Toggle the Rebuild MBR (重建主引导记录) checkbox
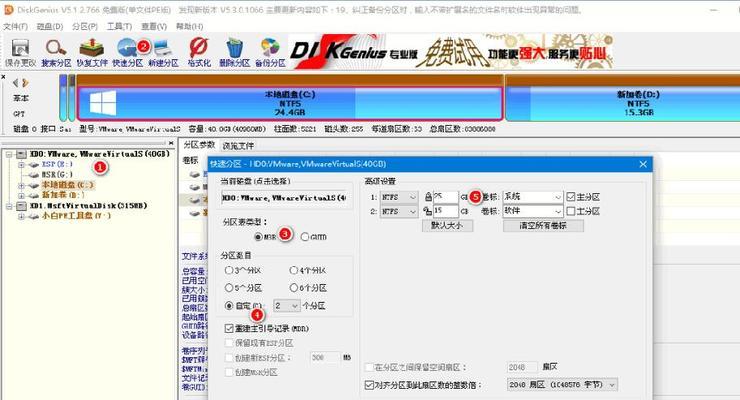This screenshot has height=400, width=740. [x=229, y=328]
